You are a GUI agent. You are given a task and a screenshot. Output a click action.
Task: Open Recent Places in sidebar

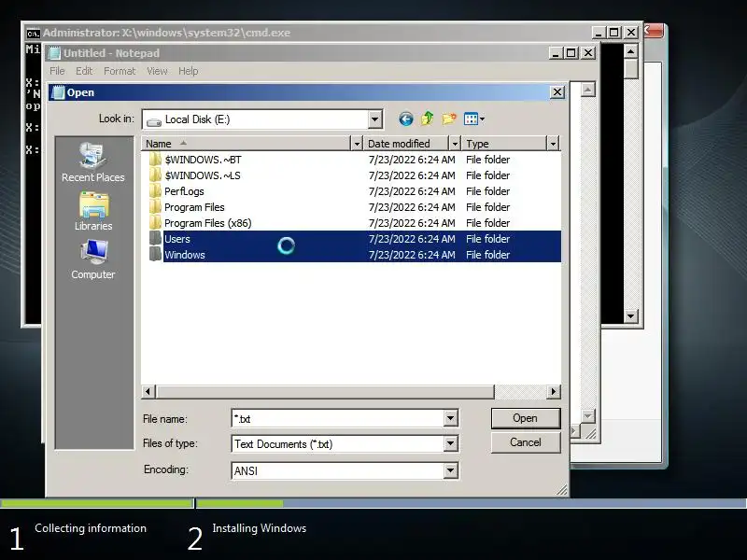(x=93, y=162)
